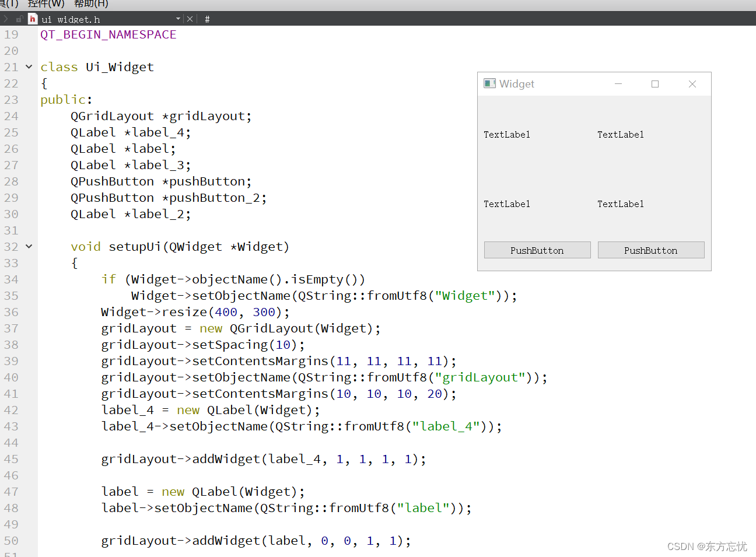The height and width of the screenshot is (557, 756).
Task: Click the addWidget(label, 0, 0, 1, 1) line
Action: 256,541
